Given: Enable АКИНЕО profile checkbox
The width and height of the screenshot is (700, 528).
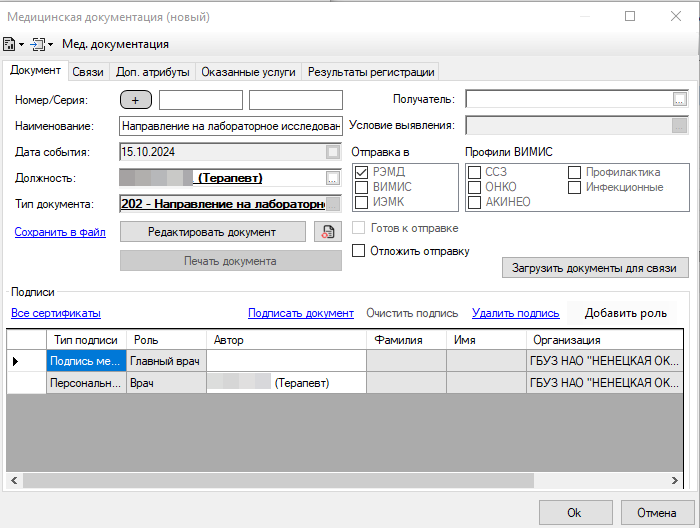Looking at the screenshot, I should [475, 202].
